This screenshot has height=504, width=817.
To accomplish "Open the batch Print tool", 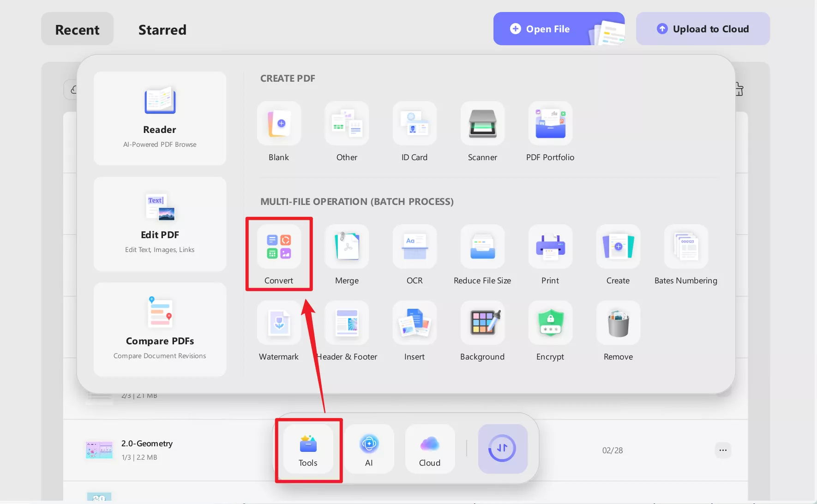I will tap(550, 246).
